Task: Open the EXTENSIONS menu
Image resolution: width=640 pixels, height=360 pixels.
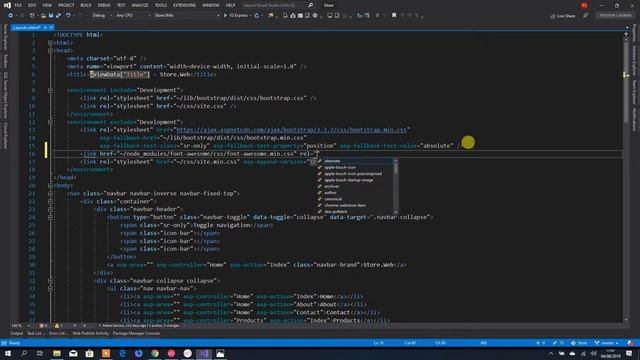Action: point(184,5)
